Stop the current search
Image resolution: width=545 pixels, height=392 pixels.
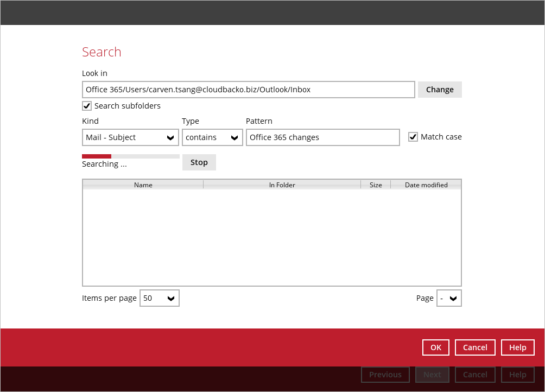pyautogui.click(x=199, y=162)
